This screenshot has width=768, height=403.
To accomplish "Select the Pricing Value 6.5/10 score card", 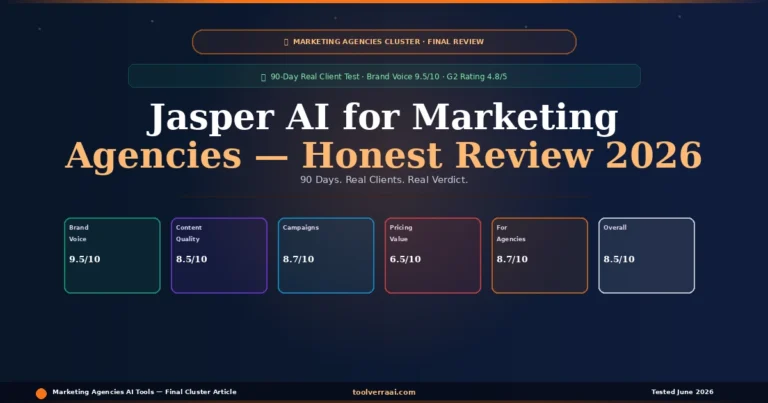I will pos(433,256).
